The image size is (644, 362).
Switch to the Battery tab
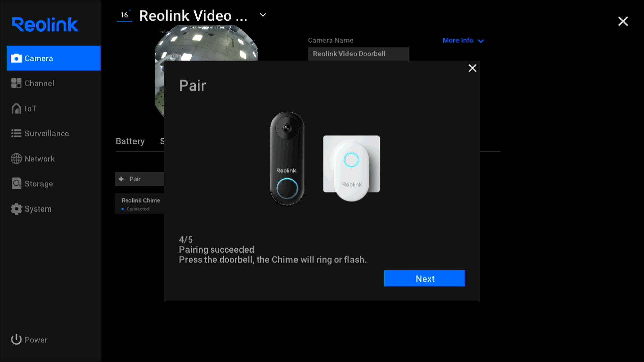coord(130,141)
